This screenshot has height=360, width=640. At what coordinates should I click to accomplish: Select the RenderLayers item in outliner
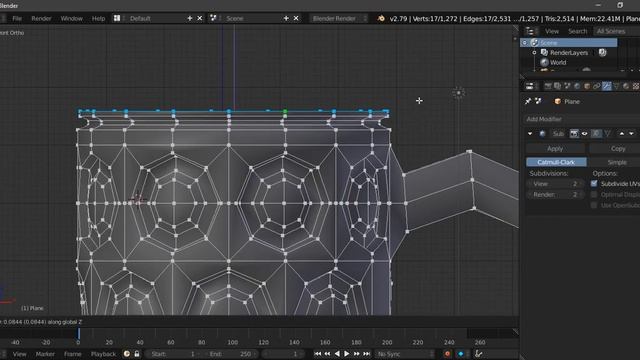(569, 52)
